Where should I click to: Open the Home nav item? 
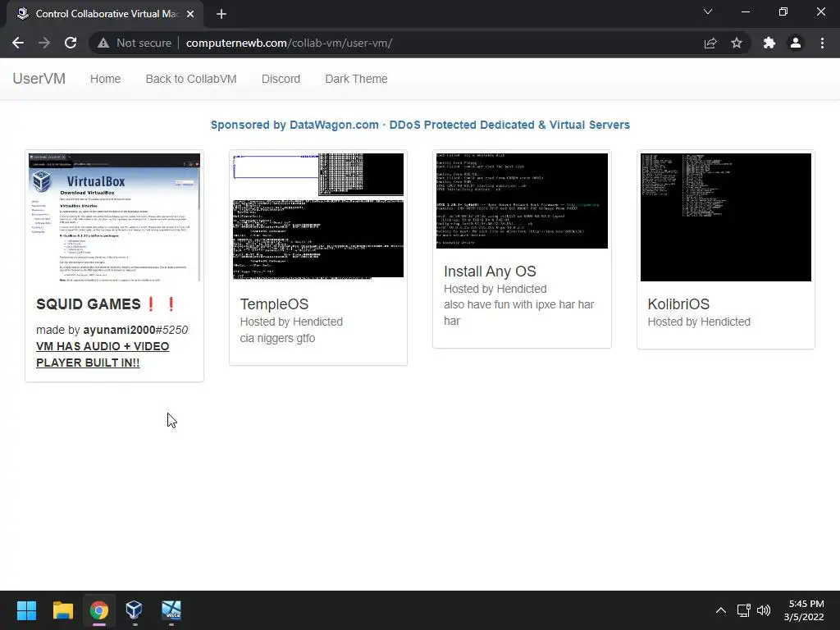tap(106, 79)
